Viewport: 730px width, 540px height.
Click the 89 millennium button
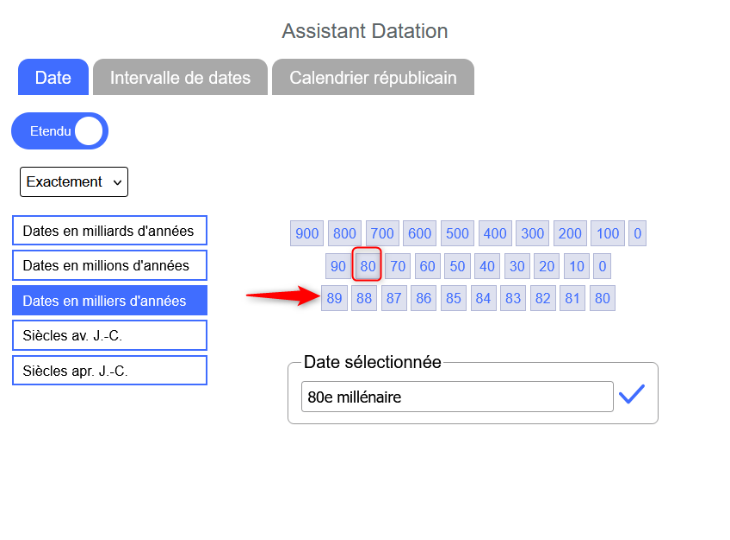pyautogui.click(x=334, y=298)
